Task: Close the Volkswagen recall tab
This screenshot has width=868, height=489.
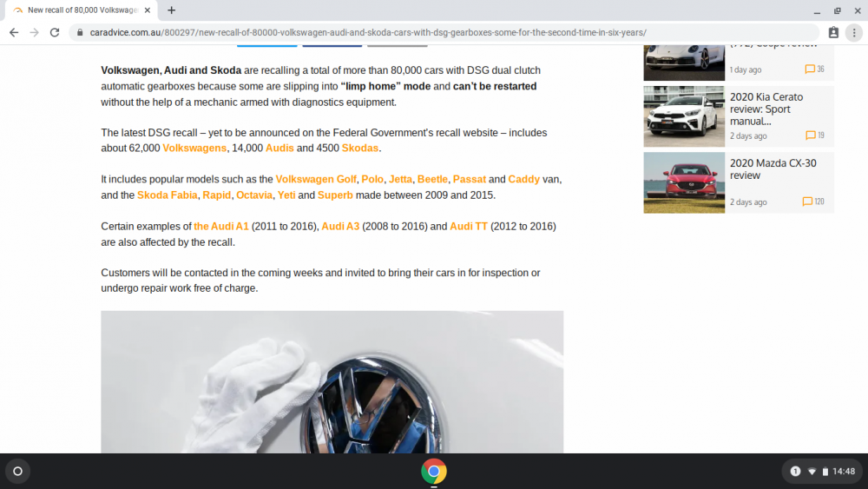Action: [148, 10]
